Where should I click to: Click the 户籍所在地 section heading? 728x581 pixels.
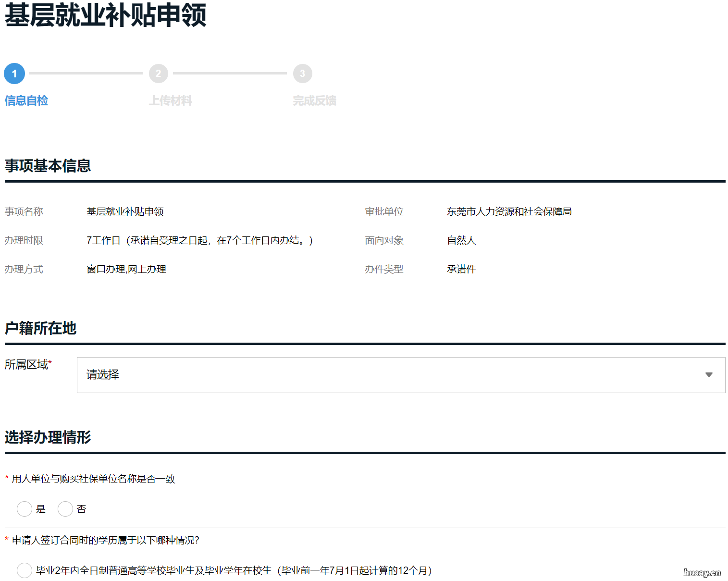coord(40,329)
